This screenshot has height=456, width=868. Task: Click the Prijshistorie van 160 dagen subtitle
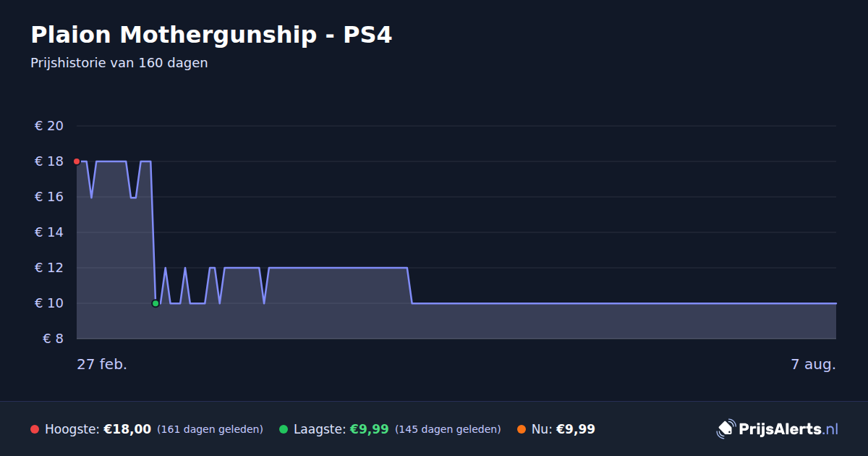pyautogui.click(x=119, y=63)
